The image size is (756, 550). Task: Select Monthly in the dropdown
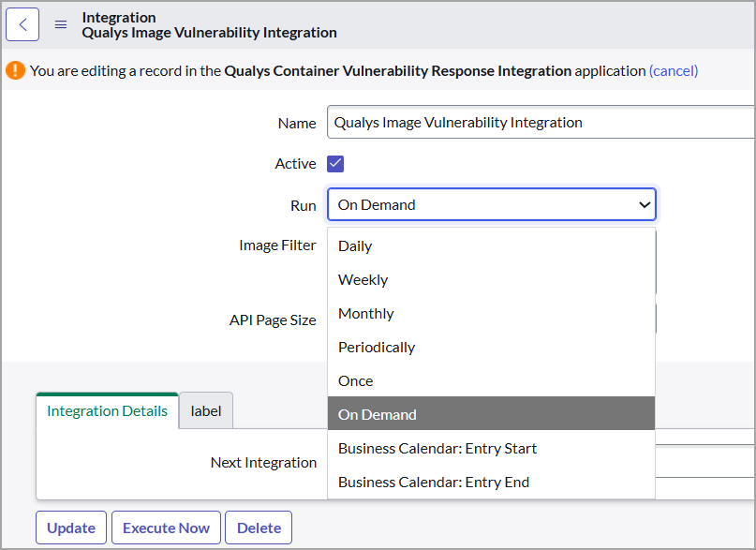click(x=365, y=313)
